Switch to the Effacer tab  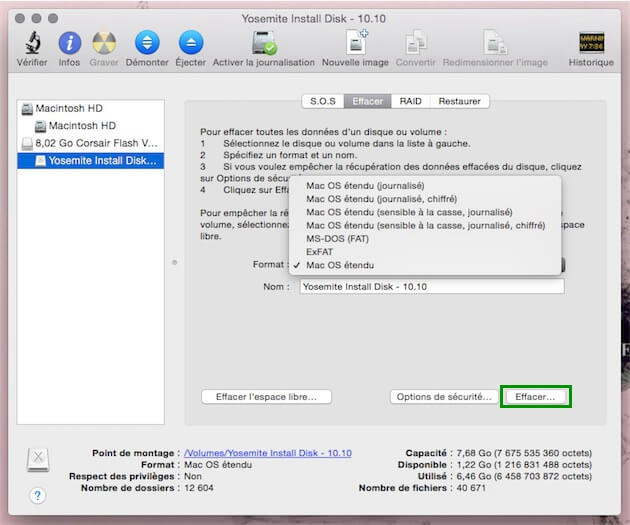(x=367, y=101)
